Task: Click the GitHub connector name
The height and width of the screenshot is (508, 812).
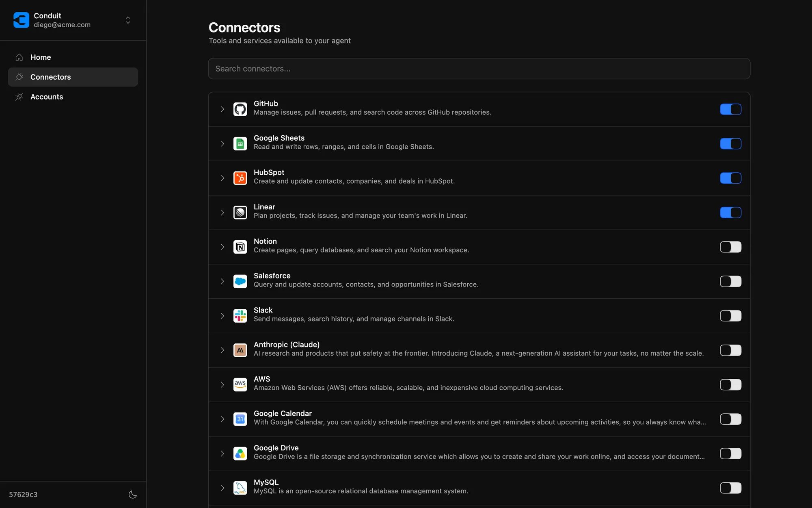Action: (266, 104)
